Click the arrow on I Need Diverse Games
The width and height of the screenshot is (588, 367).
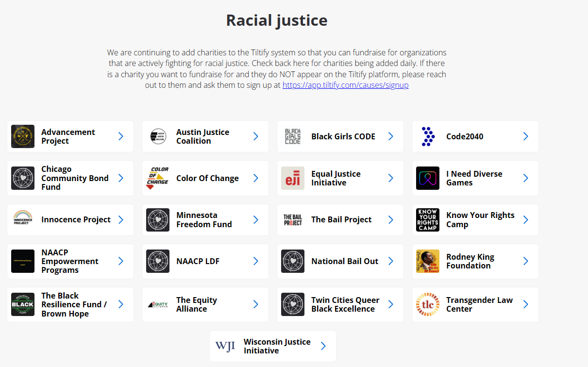526,178
